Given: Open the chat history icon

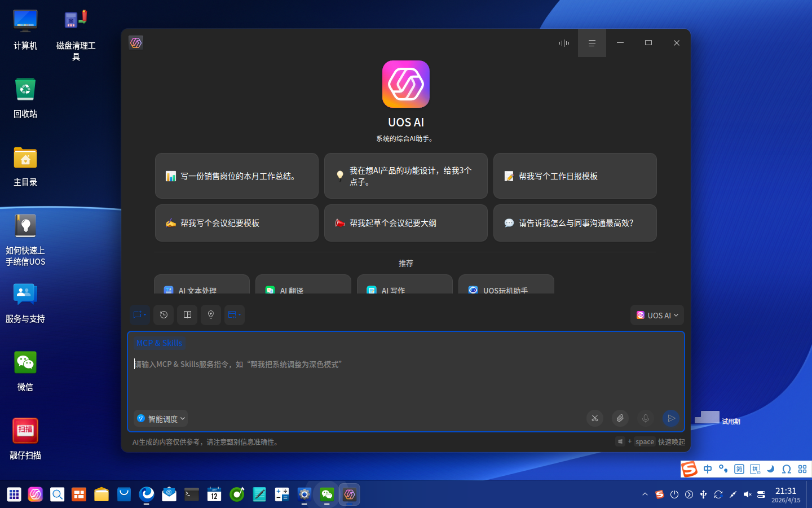Looking at the screenshot, I should point(164,315).
